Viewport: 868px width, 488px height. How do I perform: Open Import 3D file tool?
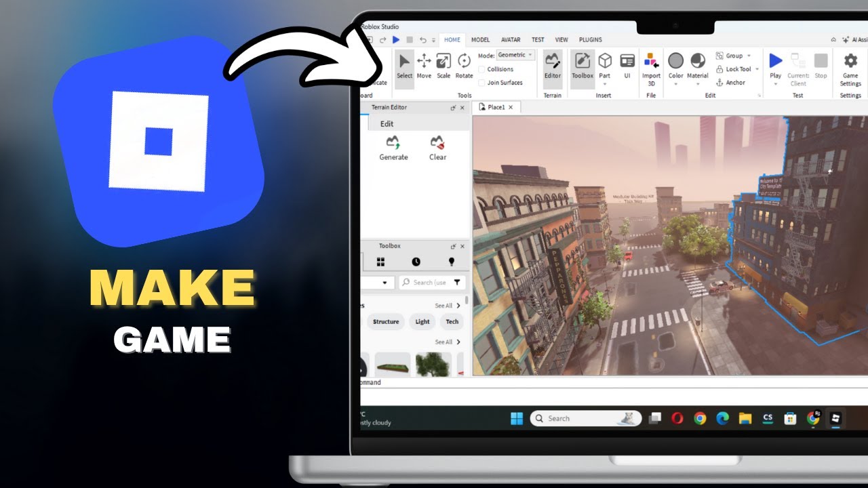pos(651,69)
